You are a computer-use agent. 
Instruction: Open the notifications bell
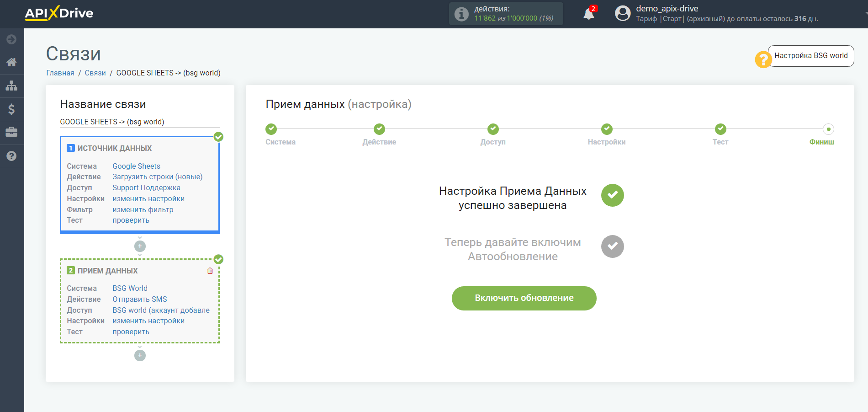tap(589, 14)
